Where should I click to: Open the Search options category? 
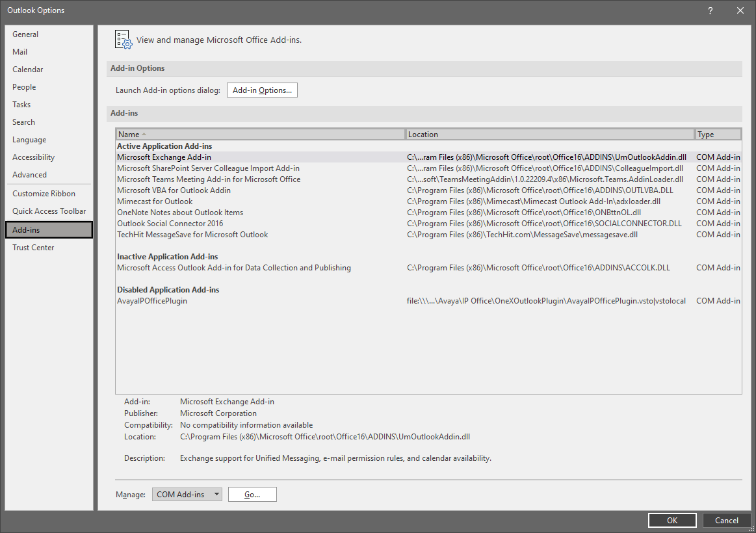(x=49, y=122)
